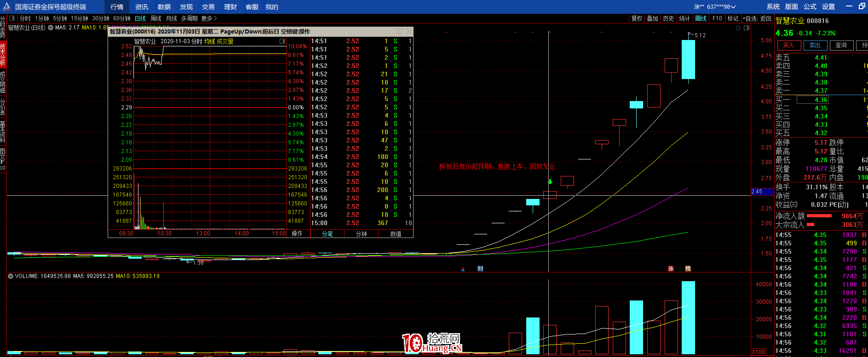
Task: Click the Guohai Securities sailboat logo icon
Action: coord(7,6)
